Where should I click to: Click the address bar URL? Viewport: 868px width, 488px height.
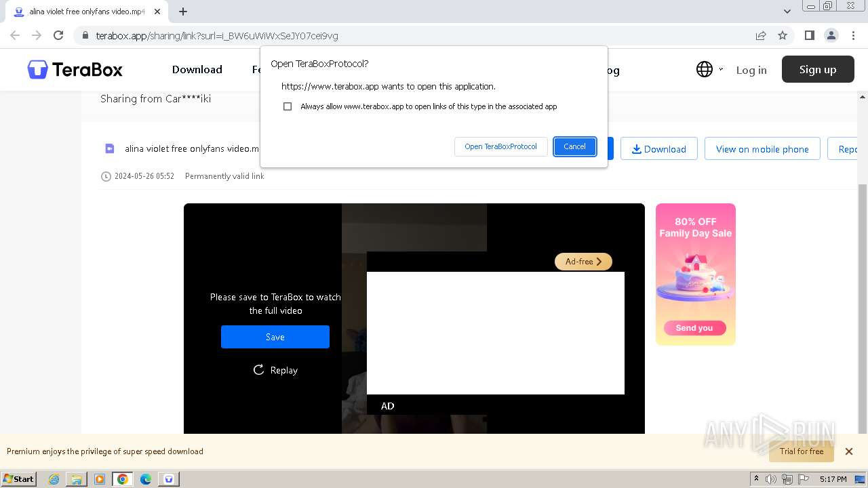(x=217, y=35)
